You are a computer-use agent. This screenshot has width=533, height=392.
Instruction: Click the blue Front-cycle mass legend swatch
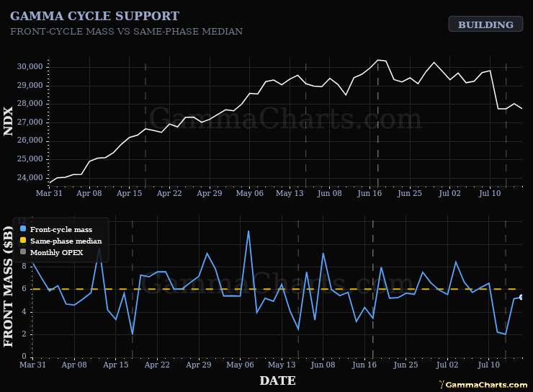tap(23, 229)
